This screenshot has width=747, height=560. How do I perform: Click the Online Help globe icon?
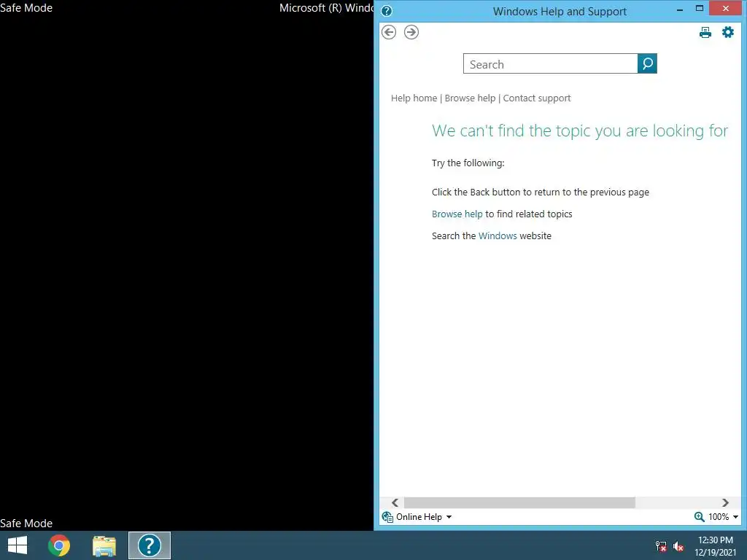point(387,517)
